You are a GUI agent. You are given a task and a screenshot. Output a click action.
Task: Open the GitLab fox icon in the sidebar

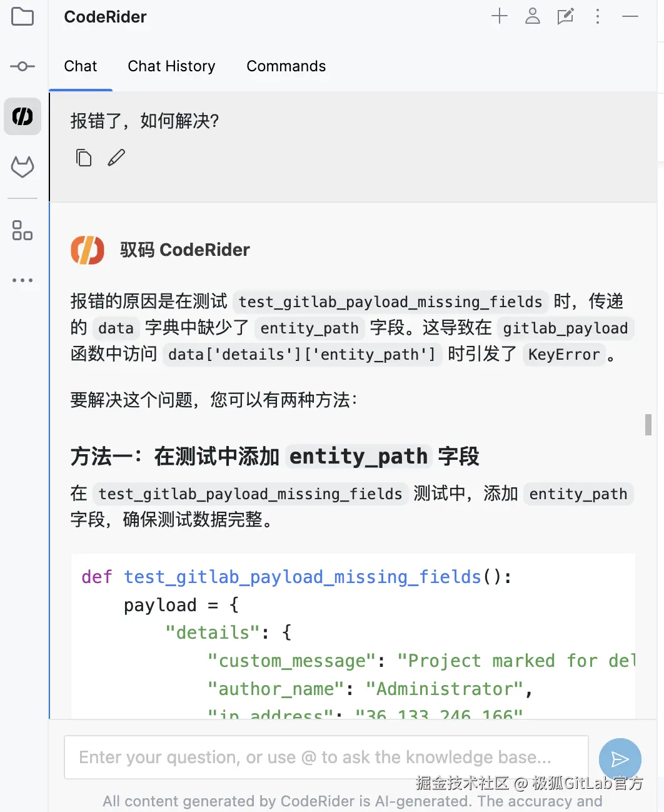(x=23, y=167)
